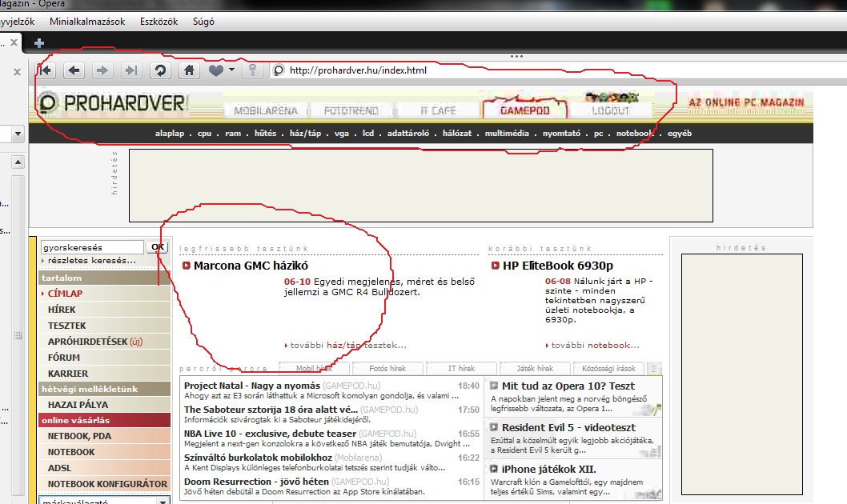
Task: Reload the page with the refresh icon
Action: coord(160,70)
